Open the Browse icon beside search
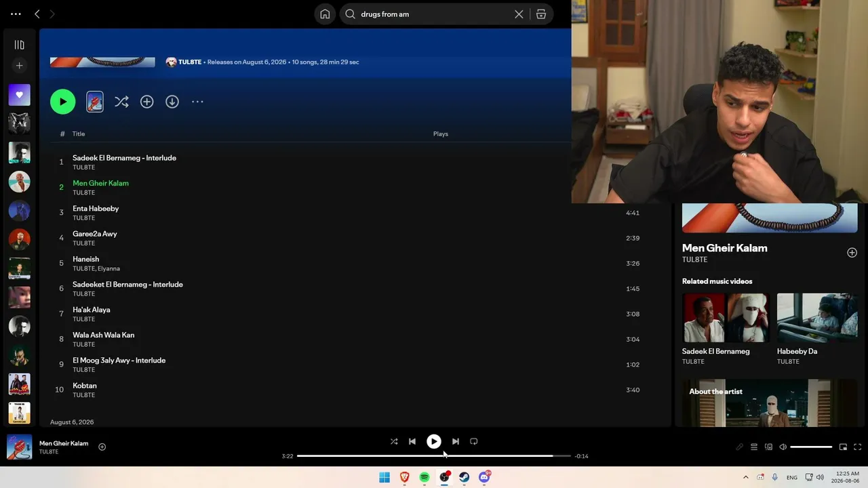Screen dimensions: 868x488 [x=541, y=14]
